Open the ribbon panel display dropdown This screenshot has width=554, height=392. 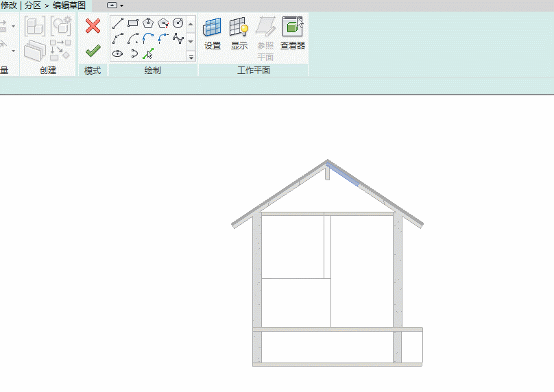coord(115,5)
